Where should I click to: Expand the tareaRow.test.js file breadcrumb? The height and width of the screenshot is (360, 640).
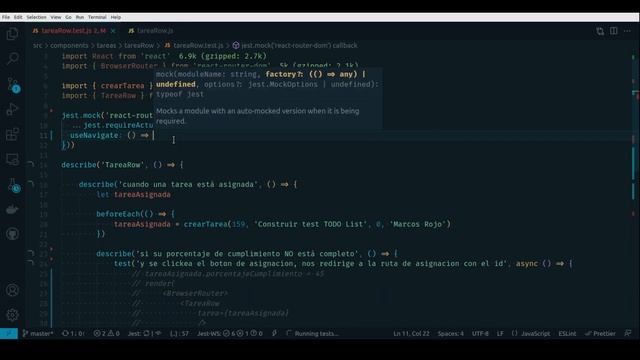click(x=193, y=45)
